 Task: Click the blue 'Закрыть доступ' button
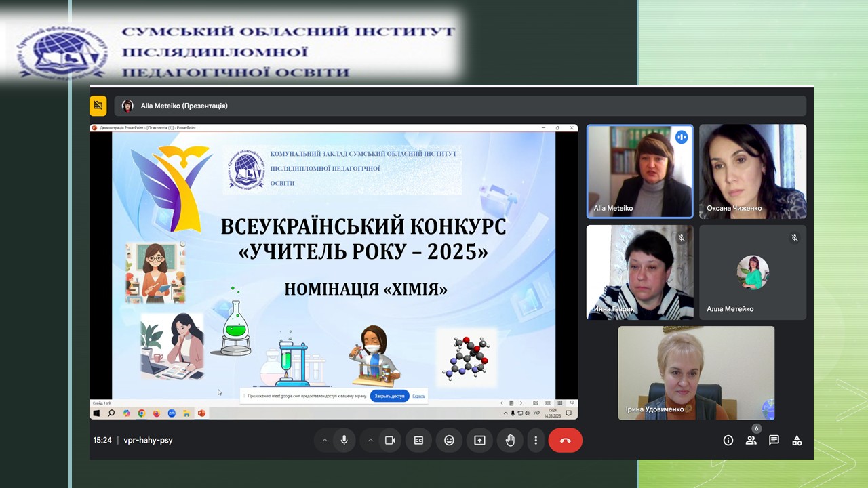[390, 396]
